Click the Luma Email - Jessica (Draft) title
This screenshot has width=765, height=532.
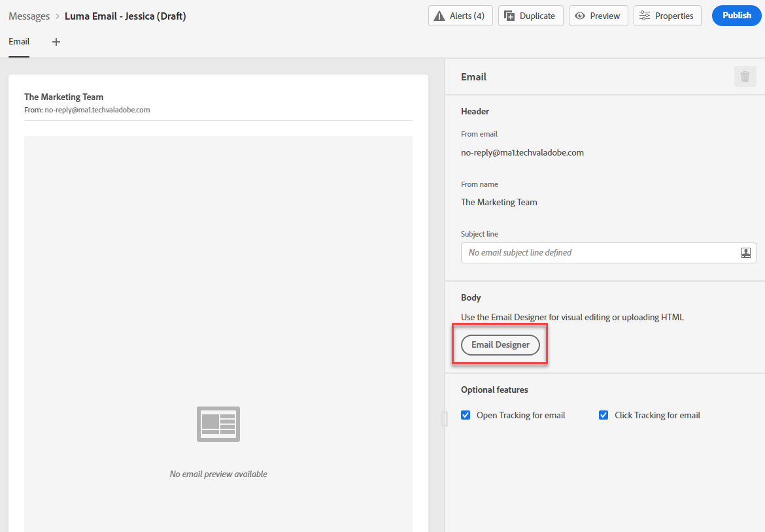pyautogui.click(x=126, y=16)
